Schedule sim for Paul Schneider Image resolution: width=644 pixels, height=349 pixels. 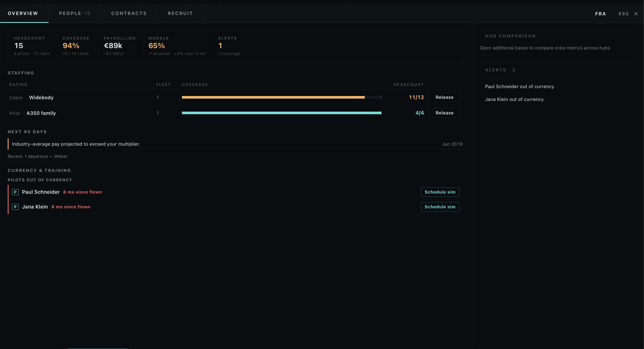[440, 192]
